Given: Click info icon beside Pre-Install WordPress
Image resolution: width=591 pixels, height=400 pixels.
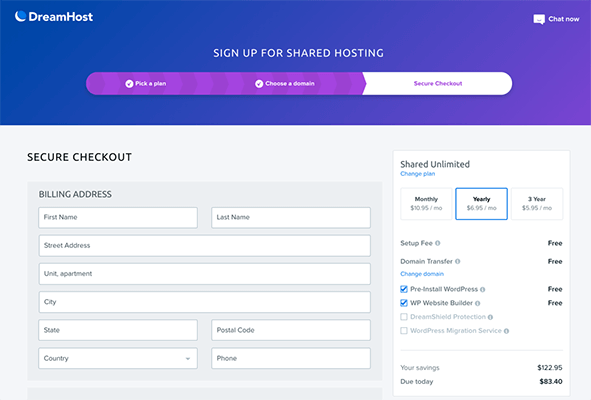Looking at the screenshot, I should point(483,290).
